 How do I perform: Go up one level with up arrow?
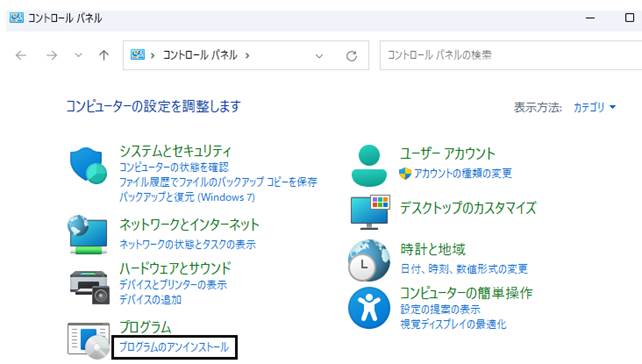[x=104, y=55]
